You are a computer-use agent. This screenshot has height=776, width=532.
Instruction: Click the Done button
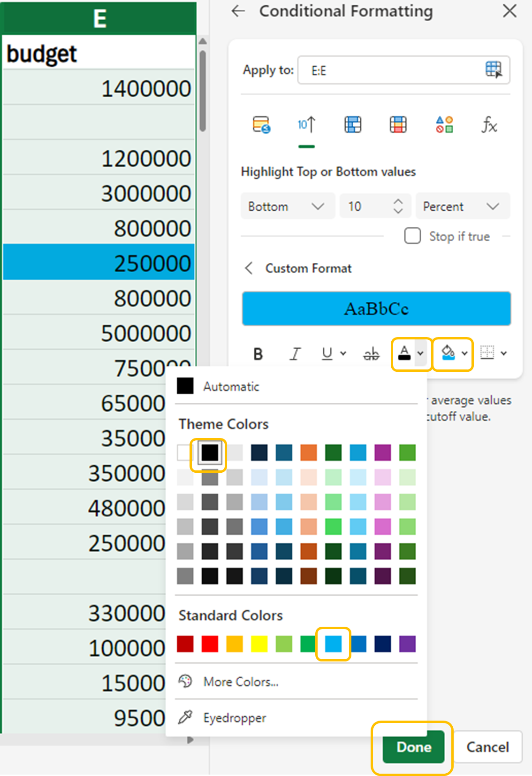tap(413, 747)
